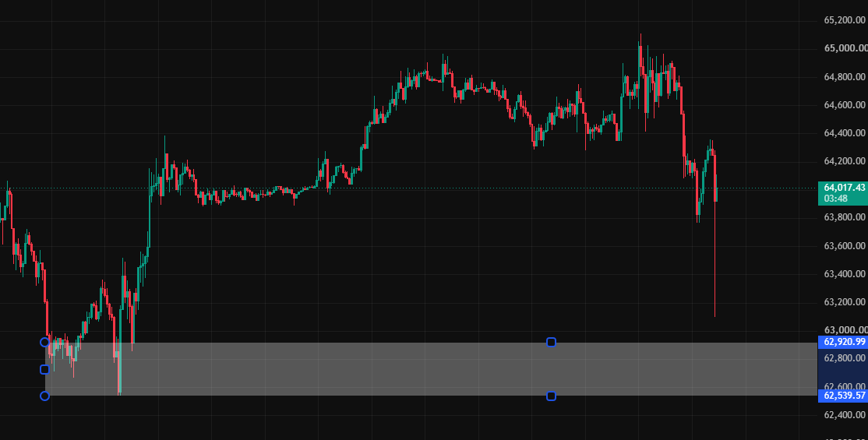This screenshot has width=868, height=440.
Task: Click the 65,200.00 price axis label
Action: pyautogui.click(x=844, y=20)
